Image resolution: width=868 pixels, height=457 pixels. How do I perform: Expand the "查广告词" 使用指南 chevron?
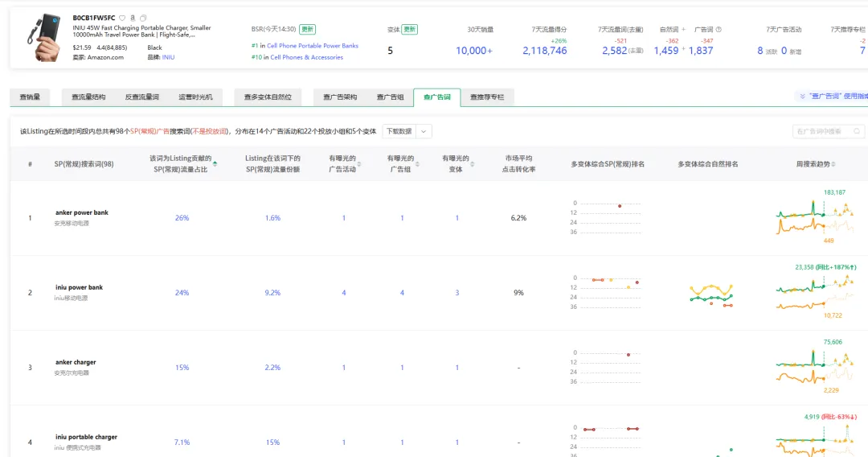(802, 96)
